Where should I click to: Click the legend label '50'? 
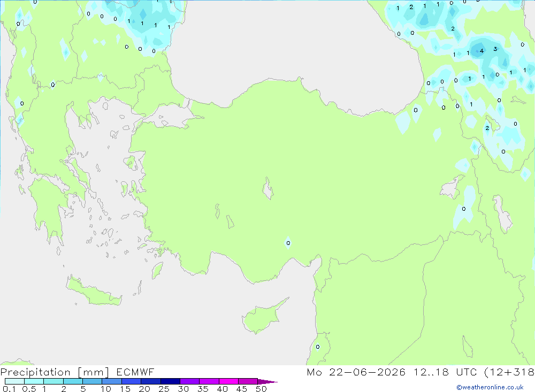coord(261,389)
